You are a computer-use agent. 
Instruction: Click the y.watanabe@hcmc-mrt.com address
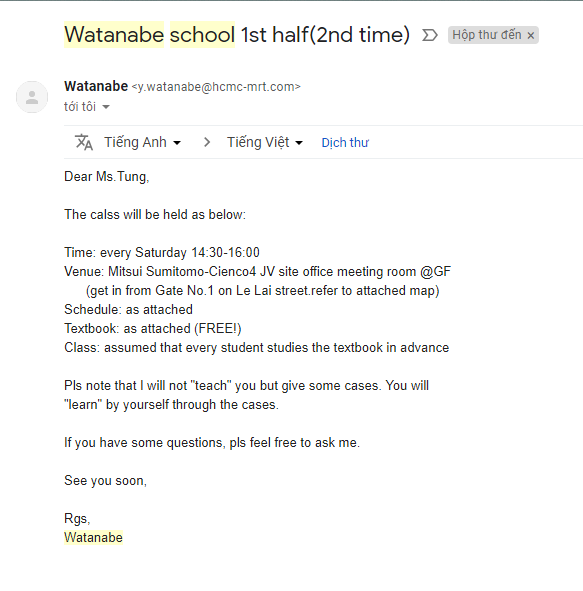pyautogui.click(x=216, y=87)
